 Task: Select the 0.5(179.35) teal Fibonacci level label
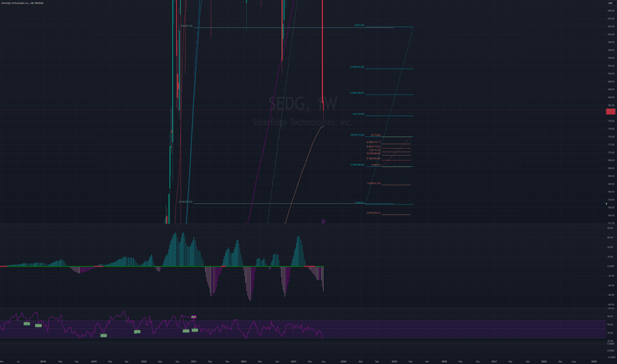(x=358, y=114)
